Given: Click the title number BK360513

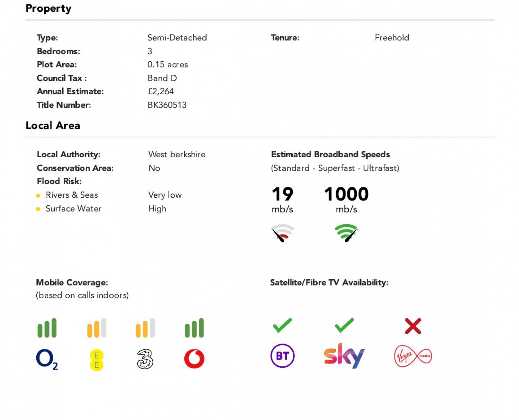Looking at the screenshot, I should [167, 105].
